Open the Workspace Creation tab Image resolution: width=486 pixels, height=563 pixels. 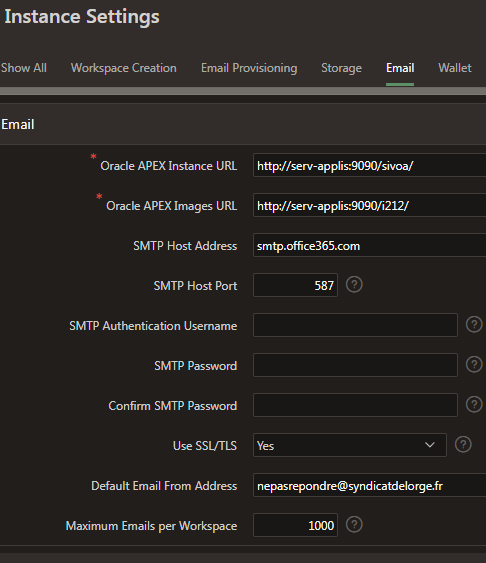[123, 68]
